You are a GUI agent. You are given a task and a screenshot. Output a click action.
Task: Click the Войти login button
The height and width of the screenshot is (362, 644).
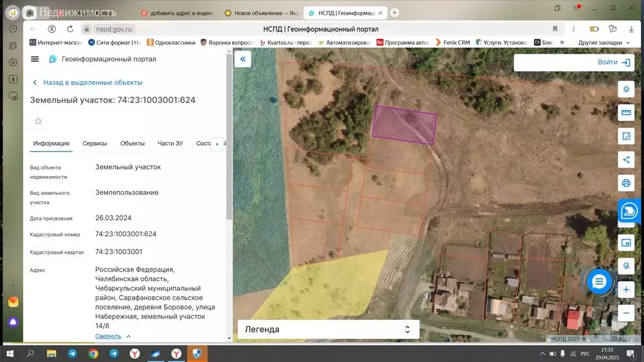pyautogui.click(x=614, y=62)
